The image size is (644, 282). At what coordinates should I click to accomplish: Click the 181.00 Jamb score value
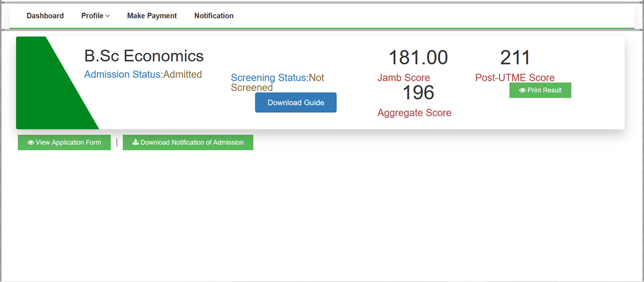coord(418,57)
